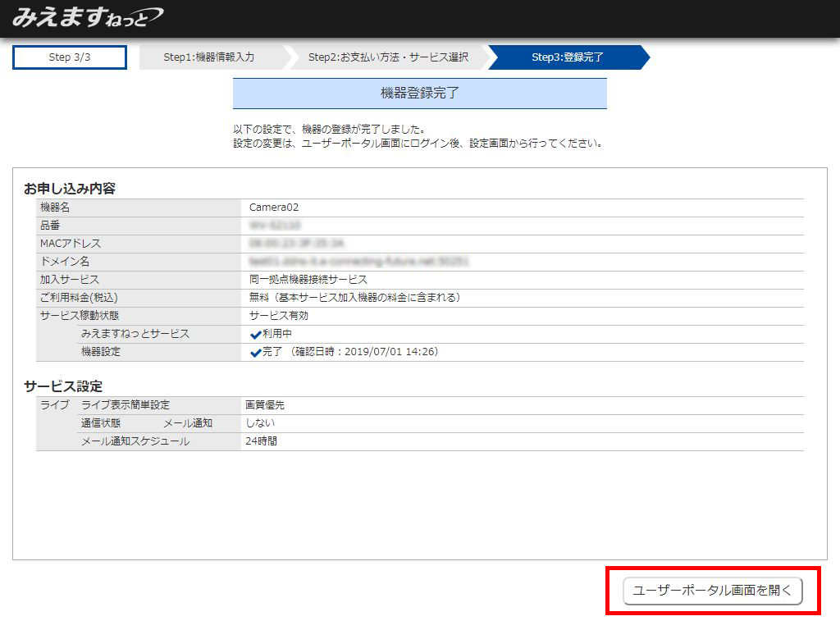Click the MACアドレス row label

click(x=71, y=244)
